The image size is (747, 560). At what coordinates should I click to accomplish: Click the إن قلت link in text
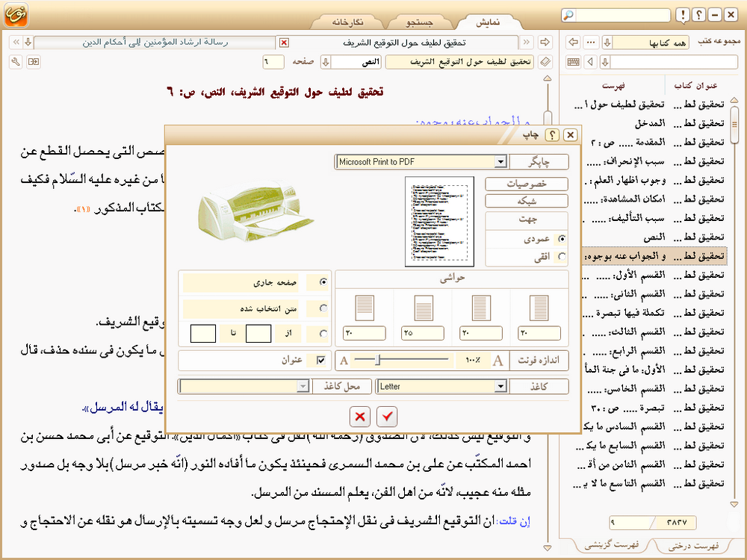click(514, 521)
